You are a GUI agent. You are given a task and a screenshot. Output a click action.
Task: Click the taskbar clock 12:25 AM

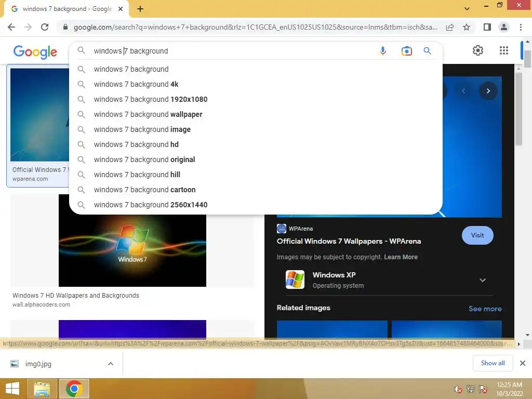coord(509,389)
